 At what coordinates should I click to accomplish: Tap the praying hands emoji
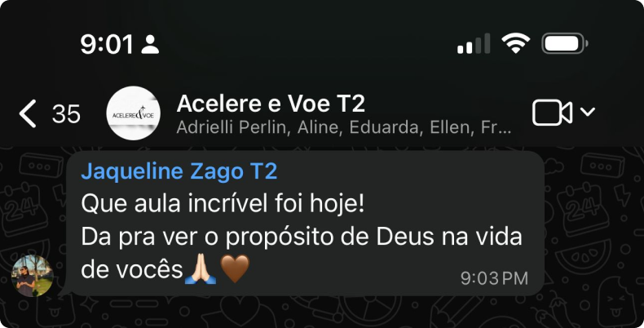pyautogui.click(x=201, y=268)
